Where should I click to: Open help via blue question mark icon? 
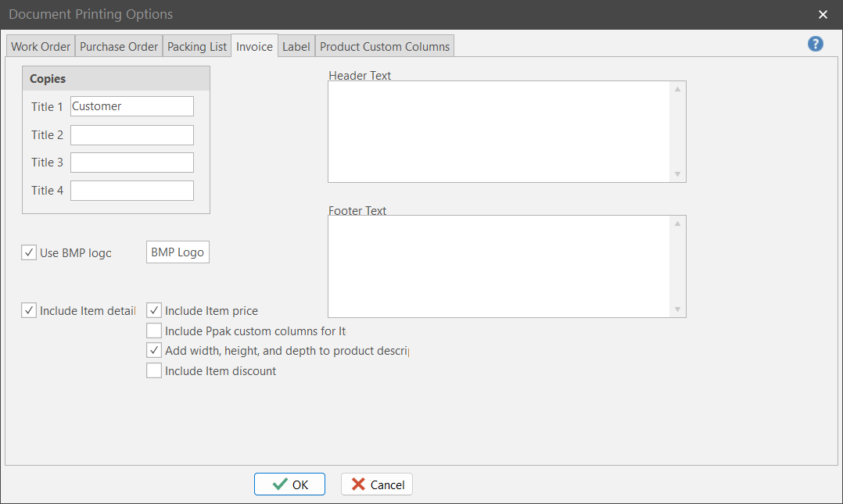pyautogui.click(x=816, y=44)
